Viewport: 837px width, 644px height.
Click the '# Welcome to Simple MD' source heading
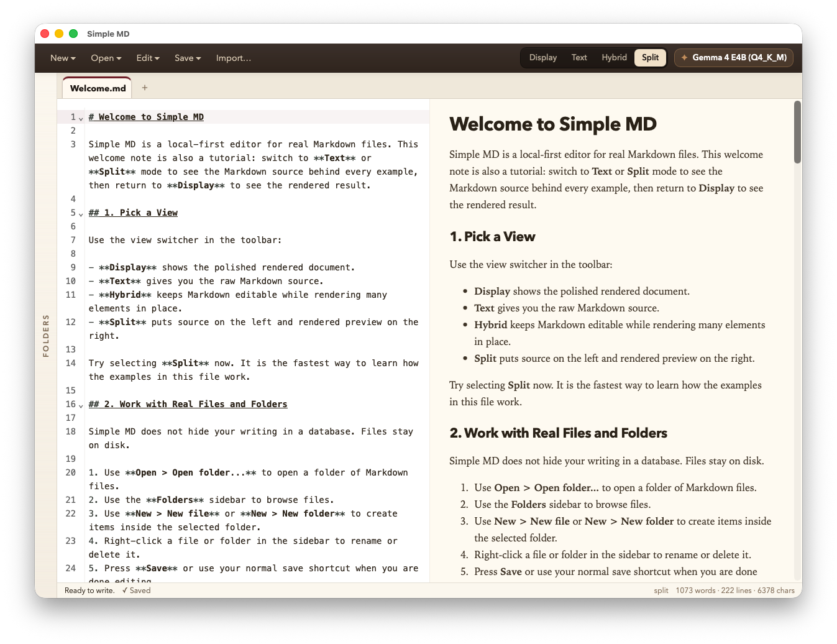coord(146,117)
